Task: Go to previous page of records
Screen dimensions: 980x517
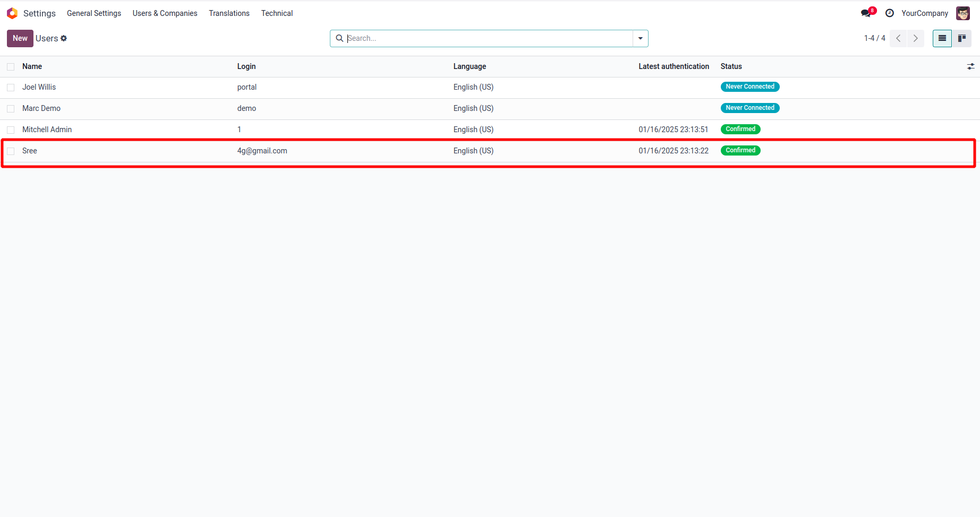Action: point(898,38)
